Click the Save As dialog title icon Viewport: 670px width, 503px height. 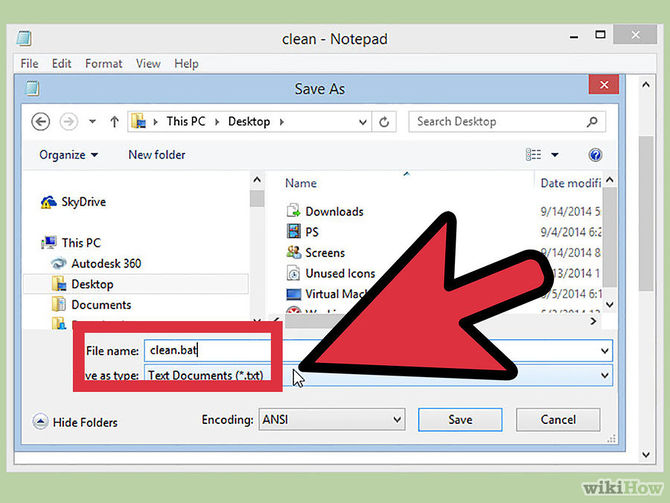tap(32, 88)
